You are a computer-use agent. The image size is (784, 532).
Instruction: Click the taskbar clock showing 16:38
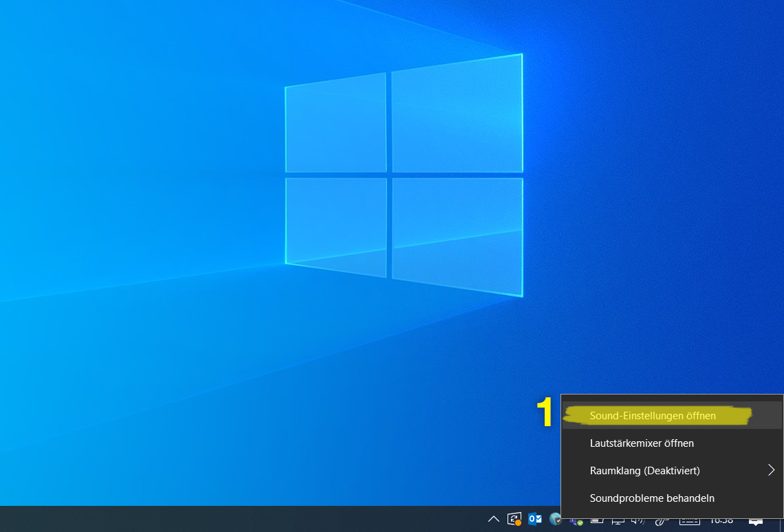pyautogui.click(x=721, y=521)
